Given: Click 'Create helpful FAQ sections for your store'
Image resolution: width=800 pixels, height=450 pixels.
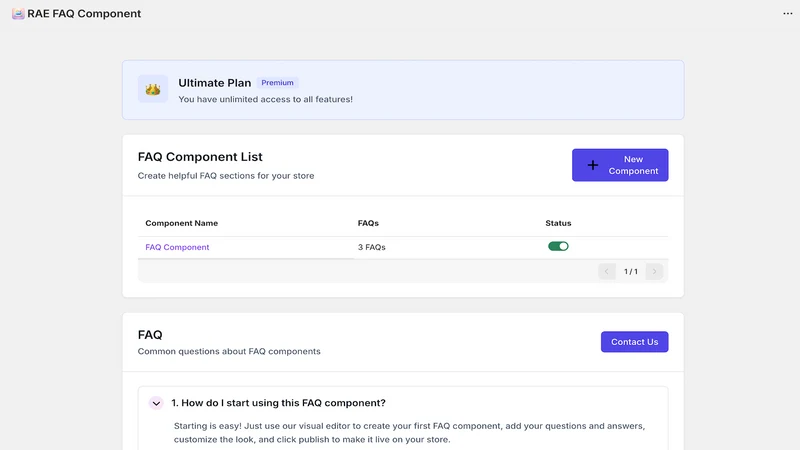Looking at the screenshot, I should [226, 176].
